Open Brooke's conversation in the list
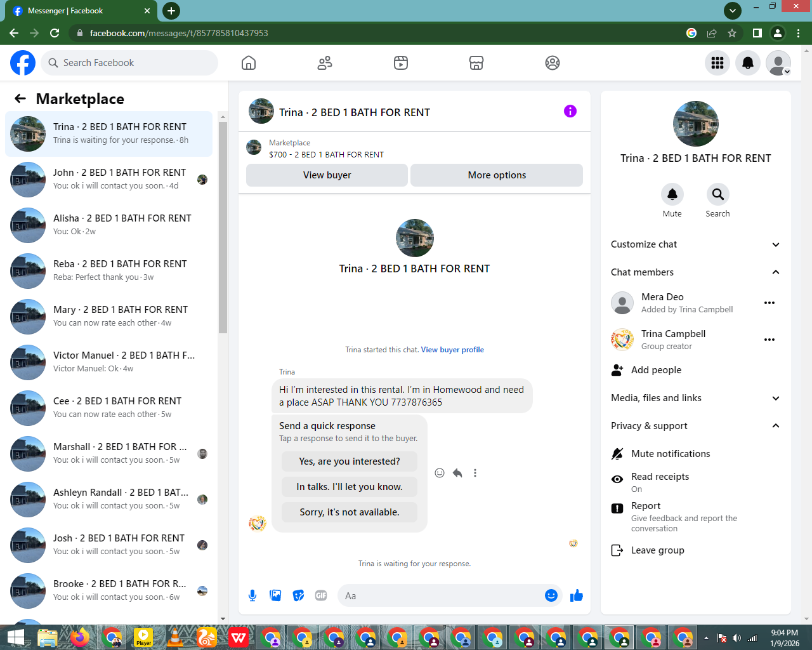 (109, 591)
